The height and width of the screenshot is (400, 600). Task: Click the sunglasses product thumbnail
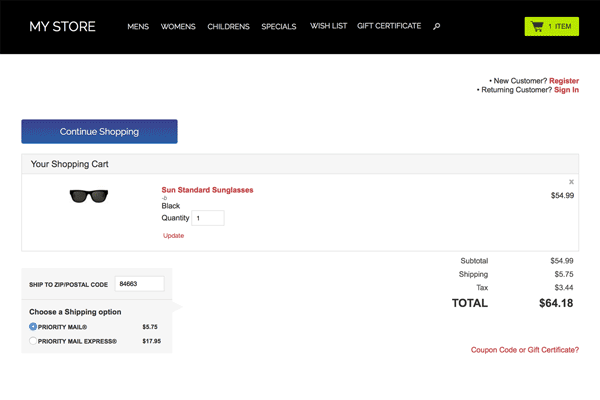point(88,196)
